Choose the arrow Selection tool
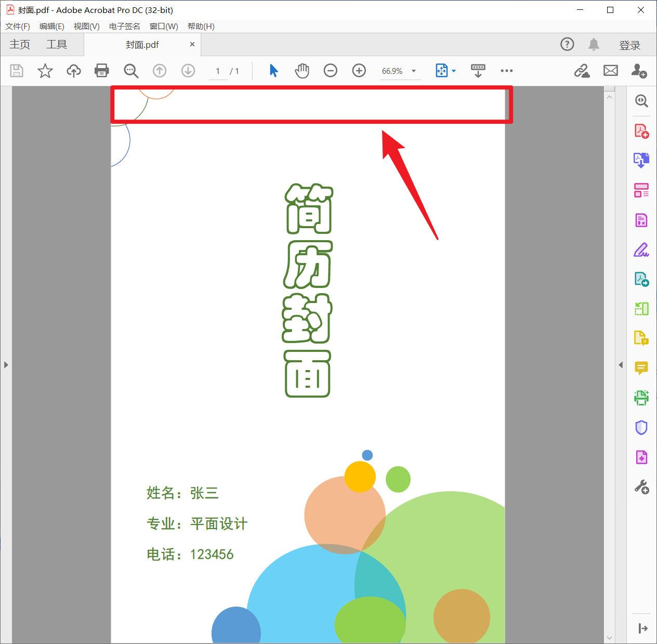This screenshot has height=644, width=657. (274, 71)
